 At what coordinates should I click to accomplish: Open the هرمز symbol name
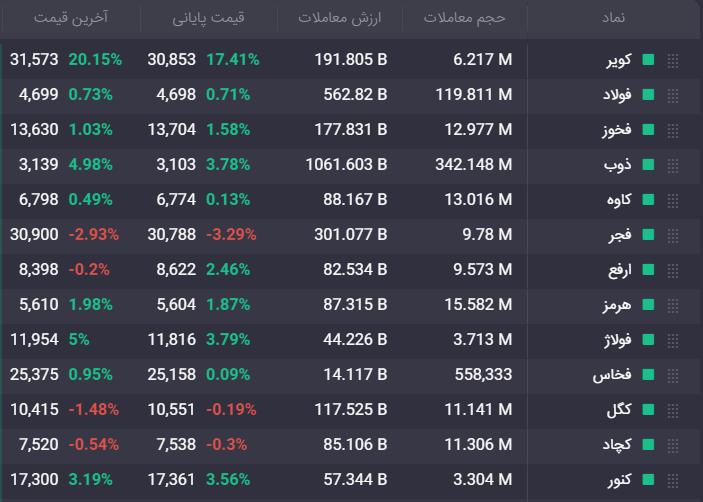click(617, 305)
